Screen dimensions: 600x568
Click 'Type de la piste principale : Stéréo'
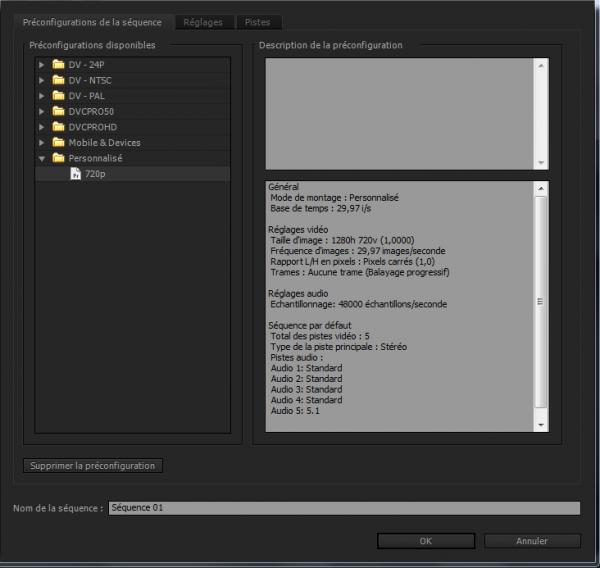pos(339,347)
